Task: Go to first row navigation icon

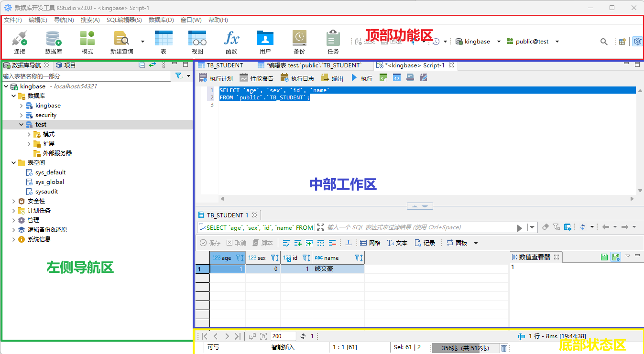Action: 204,336
